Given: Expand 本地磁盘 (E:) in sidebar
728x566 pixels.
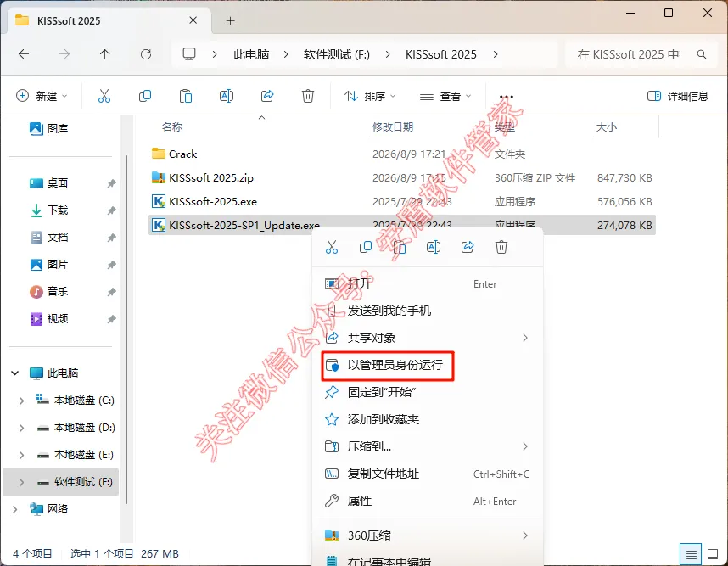Looking at the screenshot, I should [x=21, y=455].
